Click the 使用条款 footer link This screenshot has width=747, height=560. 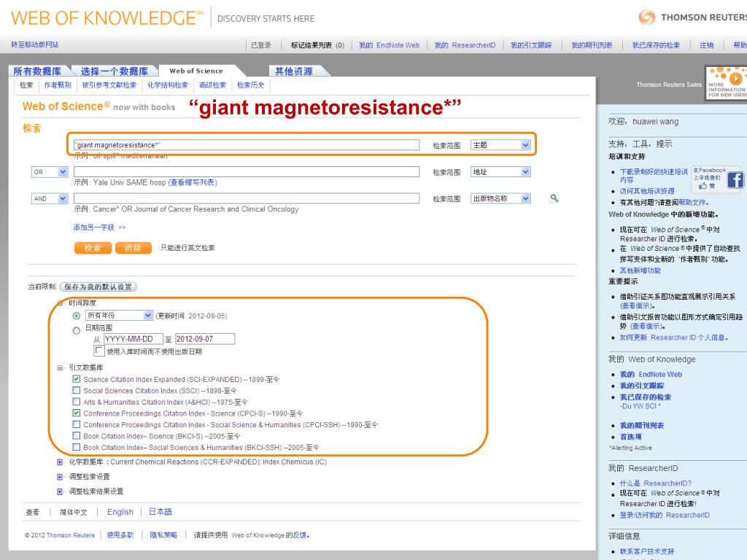pyautogui.click(x=120, y=535)
